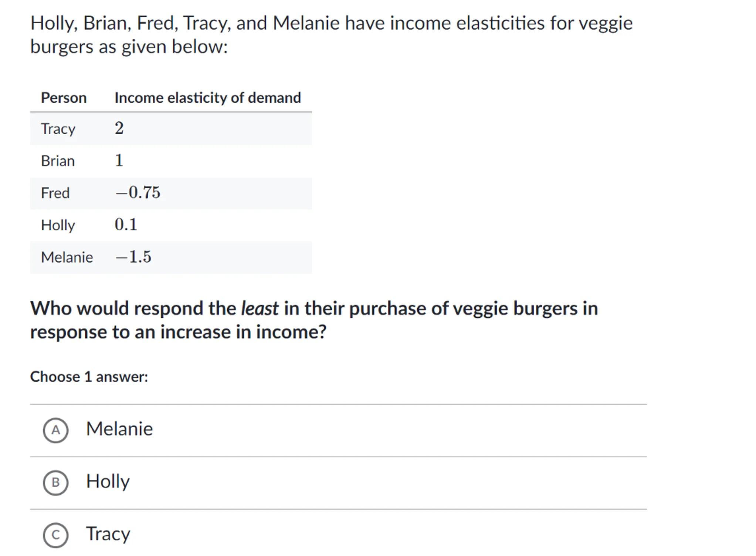
Task: Click the Tracy answer choice label
Action: (x=108, y=534)
